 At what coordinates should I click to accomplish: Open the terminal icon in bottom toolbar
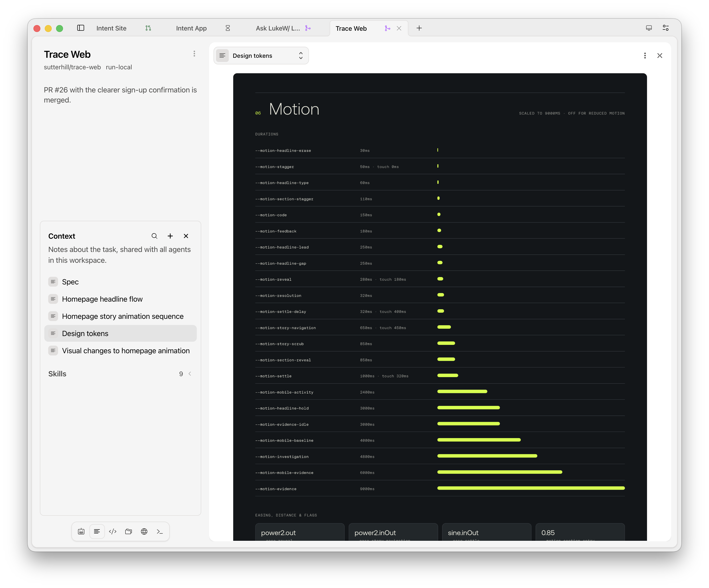click(160, 532)
